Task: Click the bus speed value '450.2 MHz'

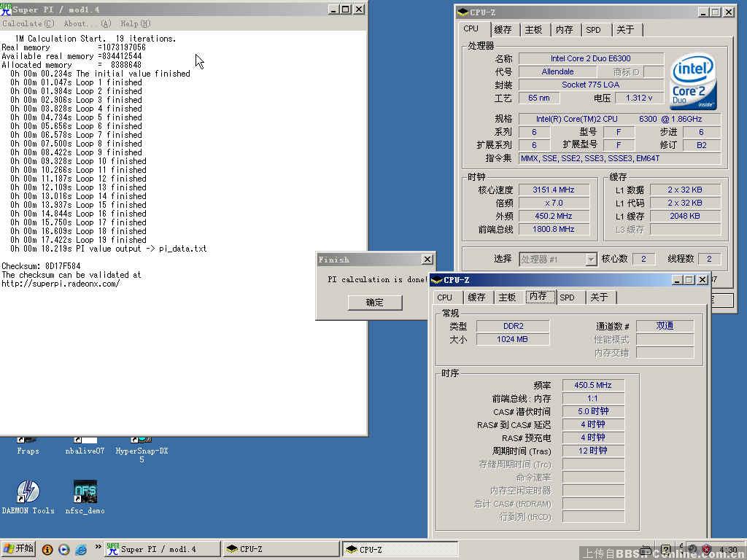Action: pyautogui.click(x=554, y=216)
